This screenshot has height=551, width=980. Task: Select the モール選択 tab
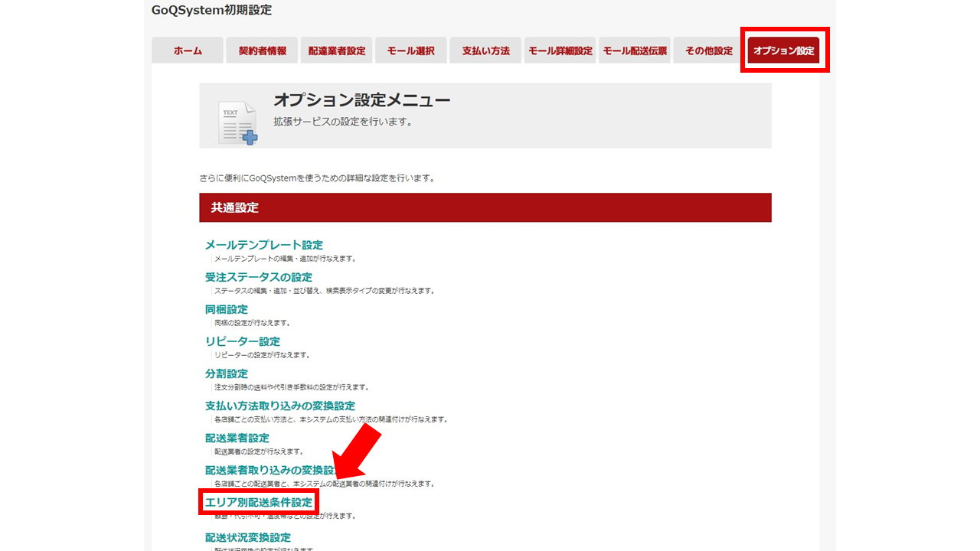point(411,51)
